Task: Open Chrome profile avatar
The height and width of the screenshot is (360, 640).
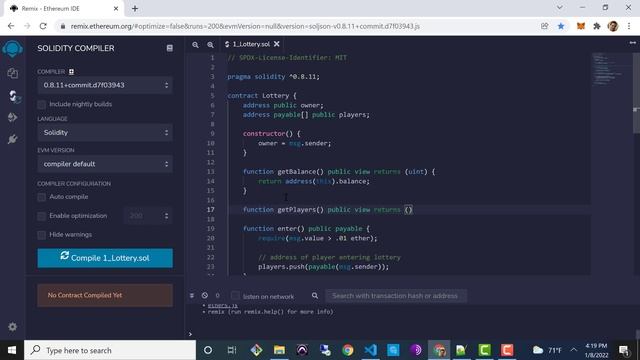Action: coord(613,26)
